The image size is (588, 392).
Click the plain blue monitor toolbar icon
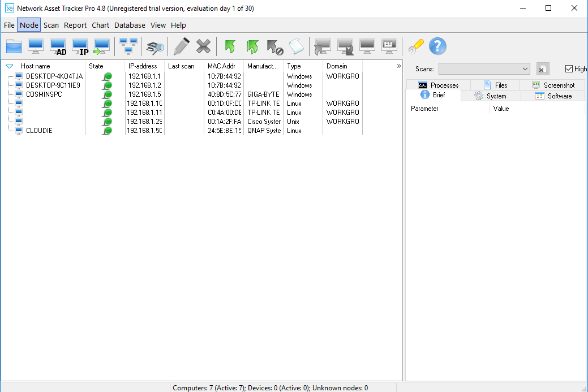[x=36, y=46]
